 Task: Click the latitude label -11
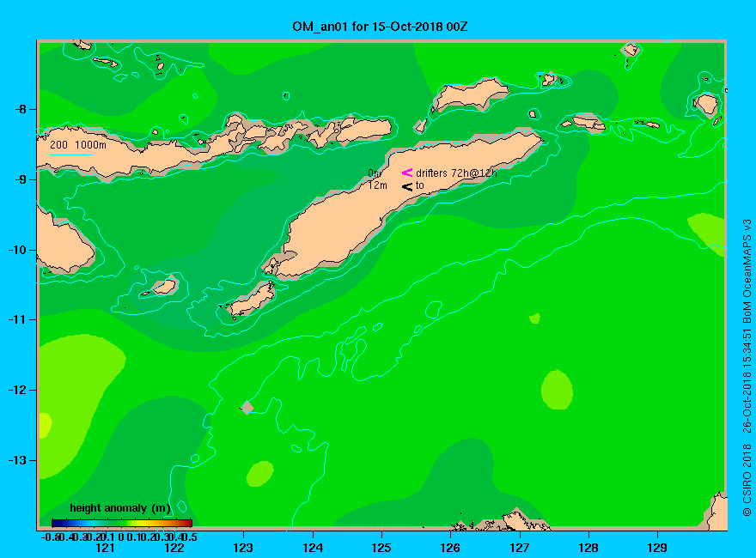[17, 319]
